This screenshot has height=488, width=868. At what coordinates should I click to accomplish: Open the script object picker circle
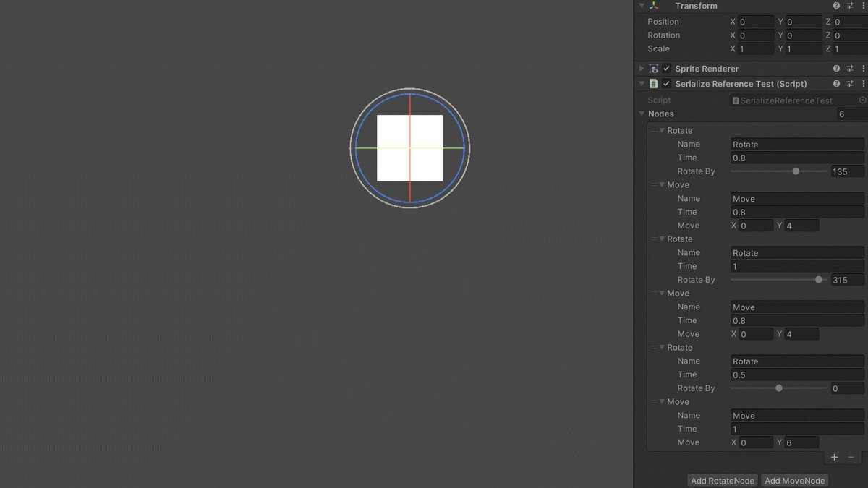point(862,100)
